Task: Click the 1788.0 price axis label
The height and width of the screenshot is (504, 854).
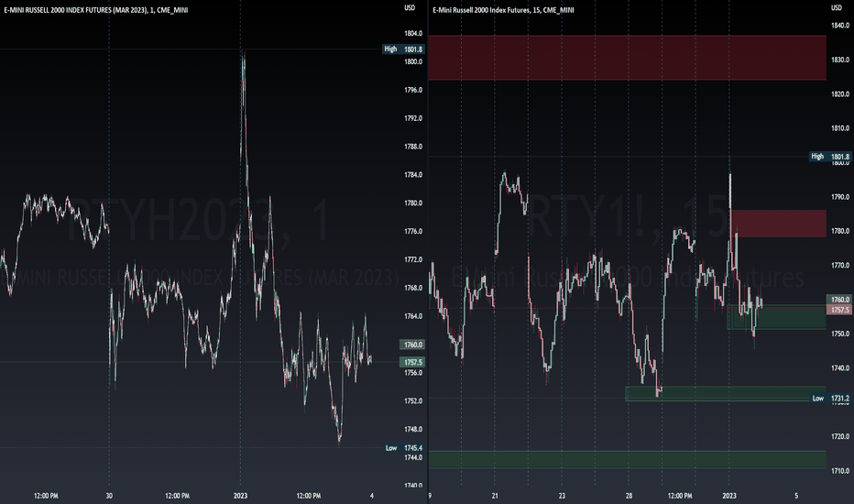Action: pos(413,147)
